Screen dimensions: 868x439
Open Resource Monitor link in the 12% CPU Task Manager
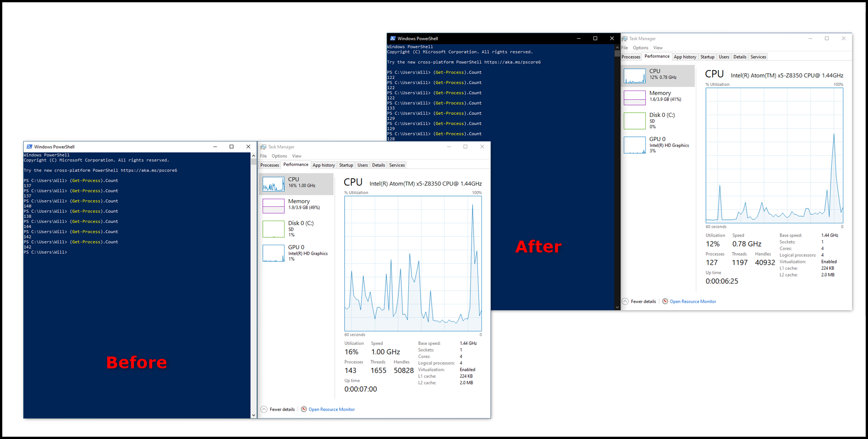693,302
